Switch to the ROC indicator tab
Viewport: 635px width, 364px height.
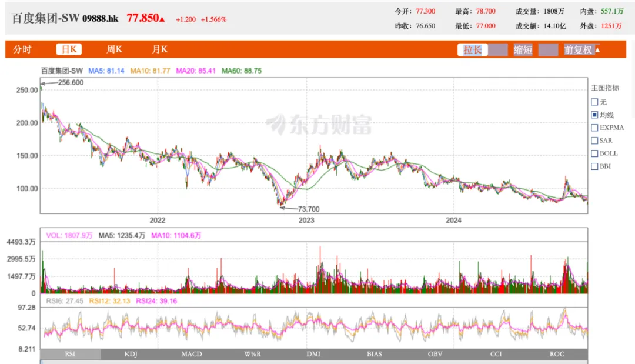click(557, 354)
